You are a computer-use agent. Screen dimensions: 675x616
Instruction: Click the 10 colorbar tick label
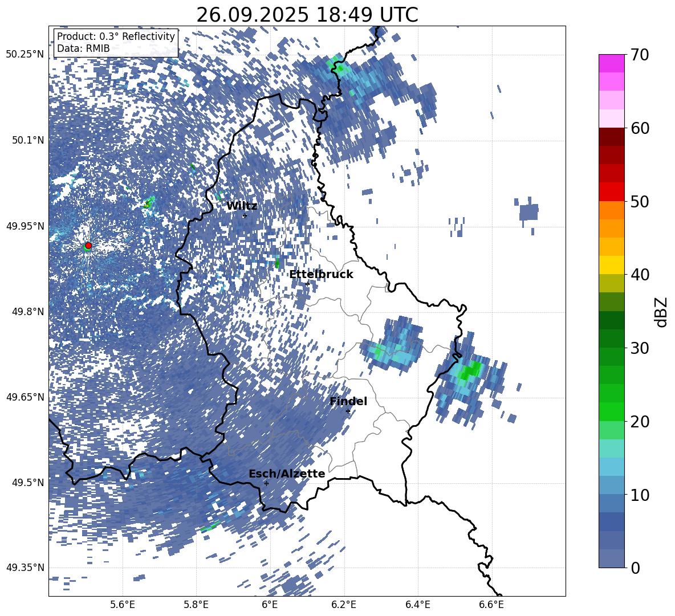[640, 495]
